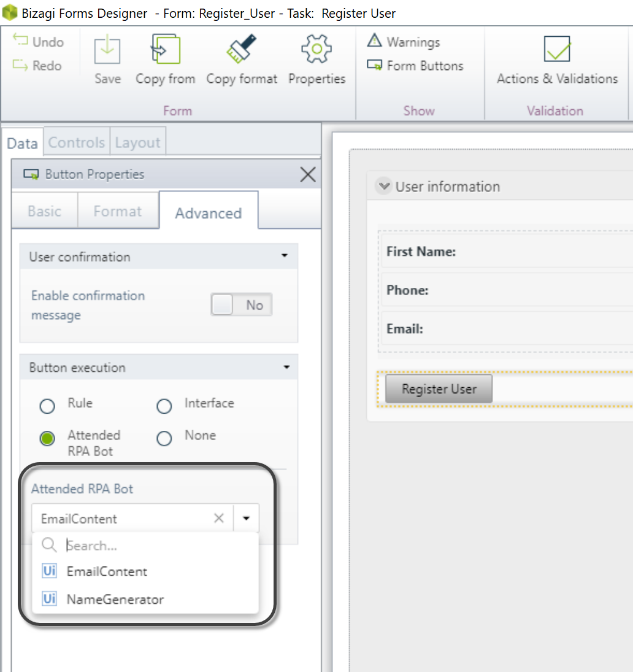This screenshot has height=672, width=633.
Task: Click the User information group title
Action: [448, 187]
